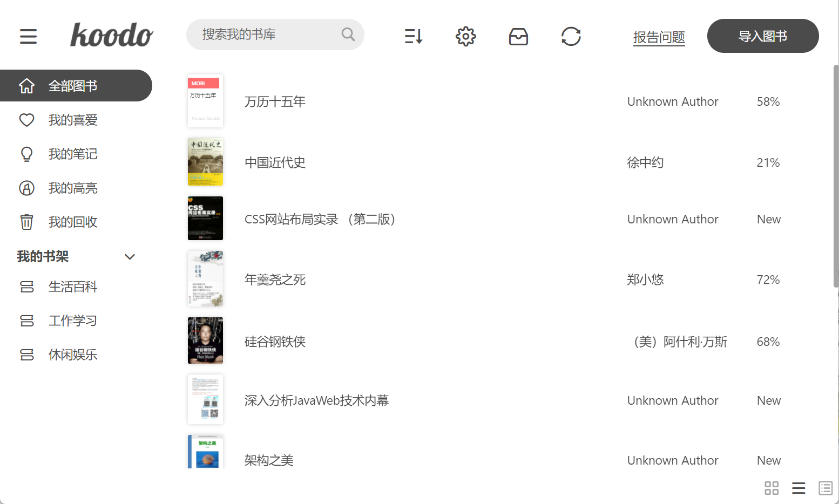Screen dimensions: 839x504
Task: Open the 年羹尧之死 cover thumbnail
Action: [205, 278]
